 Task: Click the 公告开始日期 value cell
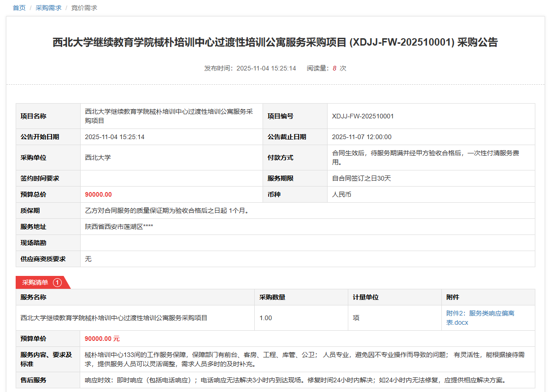[x=115, y=137]
